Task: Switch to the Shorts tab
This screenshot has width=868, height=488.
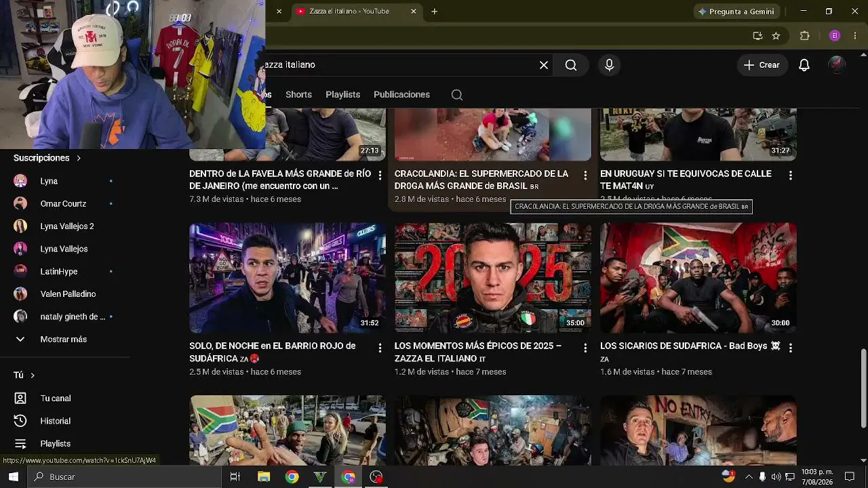Action: [x=298, y=95]
